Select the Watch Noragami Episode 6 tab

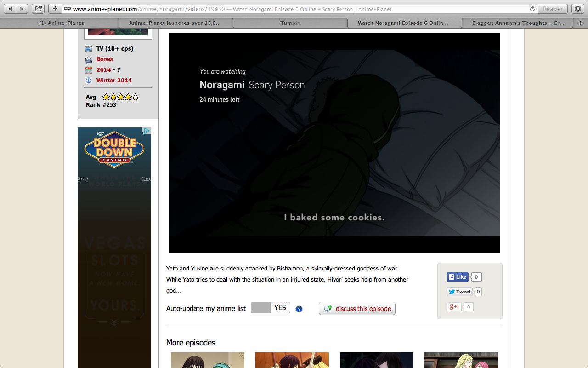[403, 23]
